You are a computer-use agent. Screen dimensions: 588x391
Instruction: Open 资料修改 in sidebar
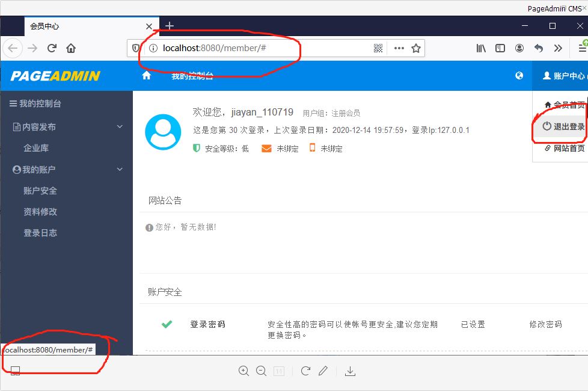[x=40, y=212]
